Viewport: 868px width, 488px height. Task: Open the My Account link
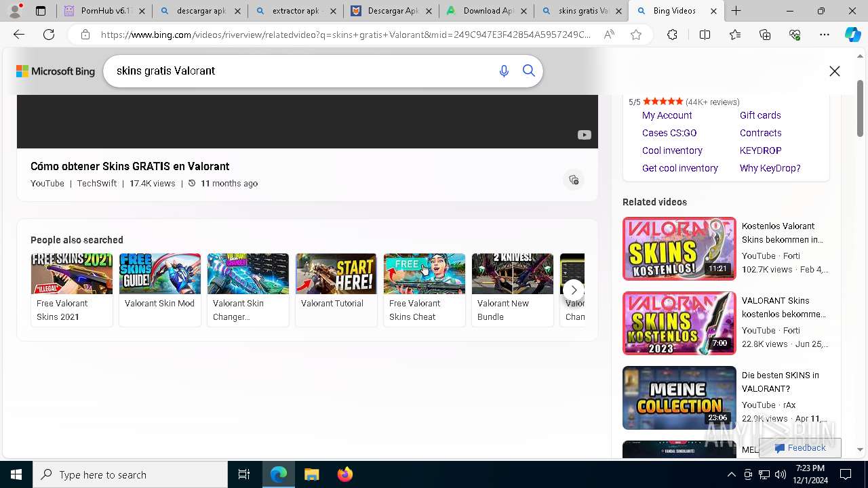tap(667, 115)
